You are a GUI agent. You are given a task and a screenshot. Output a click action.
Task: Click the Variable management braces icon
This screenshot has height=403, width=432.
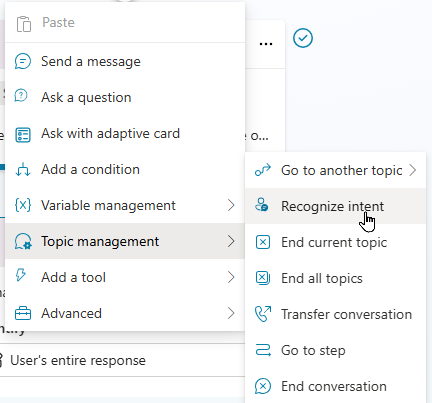[x=23, y=205]
